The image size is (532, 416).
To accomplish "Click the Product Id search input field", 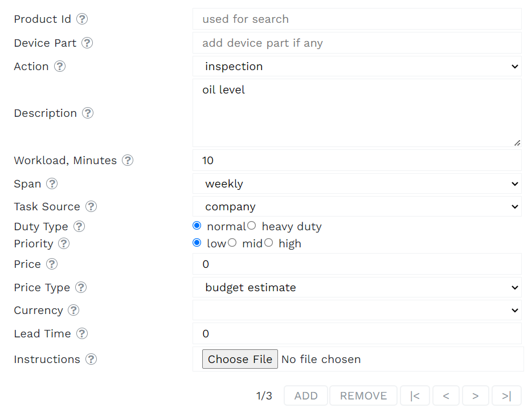I will (x=357, y=19).
